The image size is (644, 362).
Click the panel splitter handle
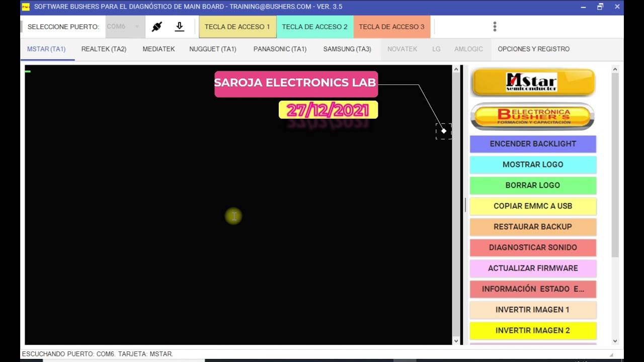coord(465,205)
